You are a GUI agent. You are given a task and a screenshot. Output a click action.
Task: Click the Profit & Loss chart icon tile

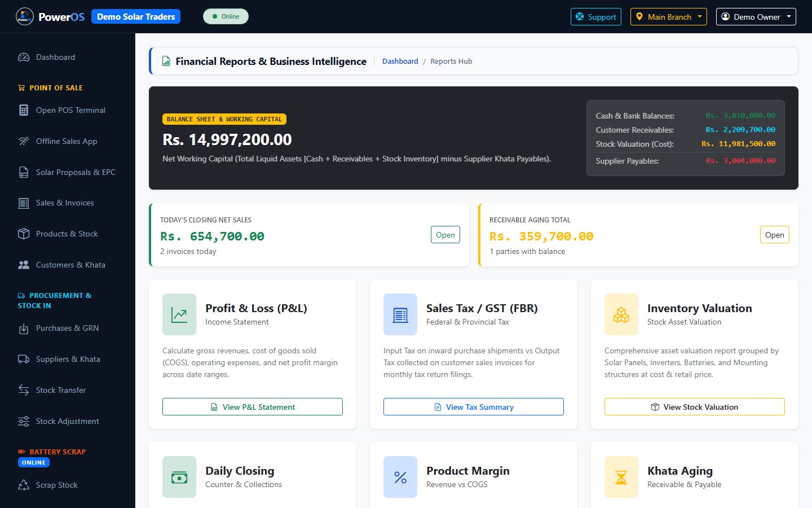[x=179, y=314]
